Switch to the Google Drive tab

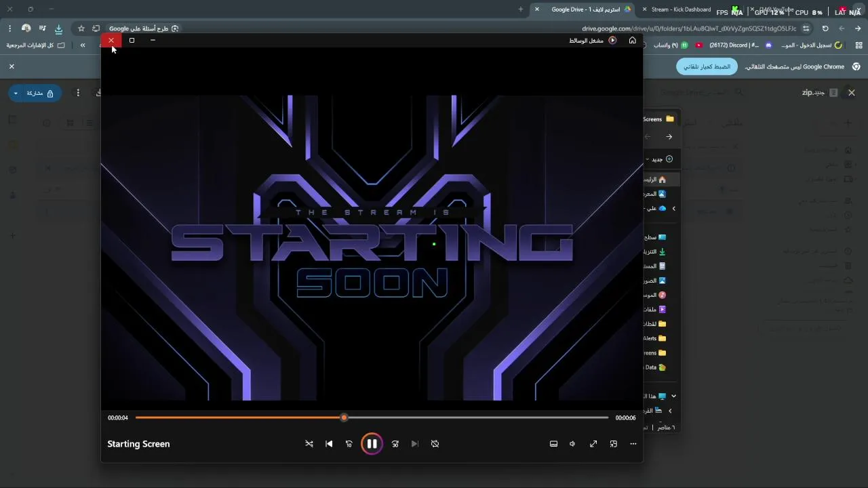coord(587,9)
